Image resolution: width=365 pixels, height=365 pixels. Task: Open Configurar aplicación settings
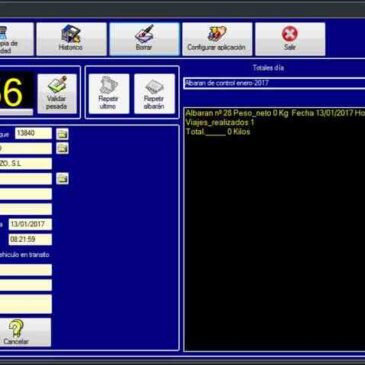pos(217,39)
